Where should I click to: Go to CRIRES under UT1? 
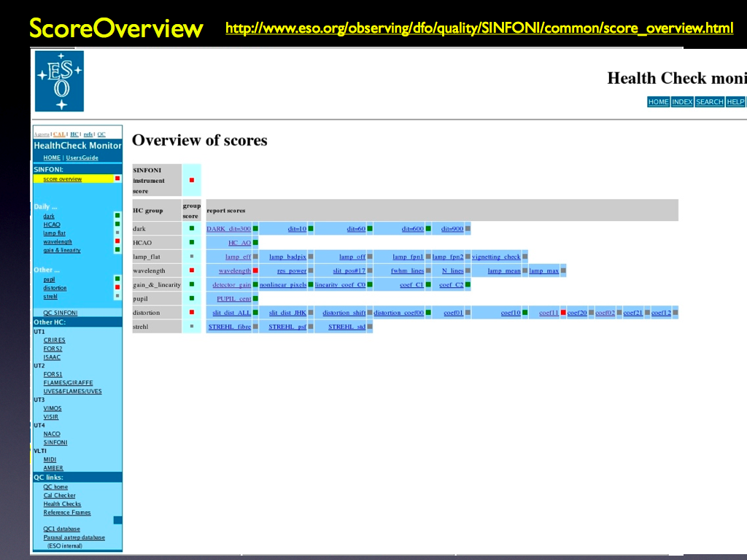click(x=54, y=341)
